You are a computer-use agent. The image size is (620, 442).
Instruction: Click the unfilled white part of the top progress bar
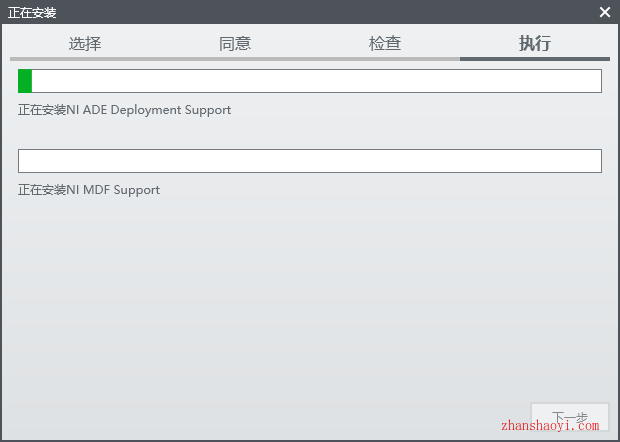[x=316, y=81]
